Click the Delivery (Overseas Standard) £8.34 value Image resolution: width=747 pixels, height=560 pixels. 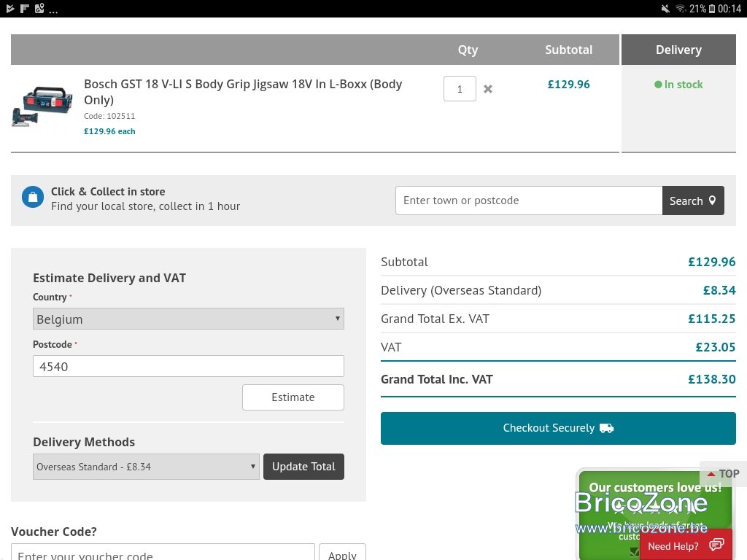coord(719,290)
